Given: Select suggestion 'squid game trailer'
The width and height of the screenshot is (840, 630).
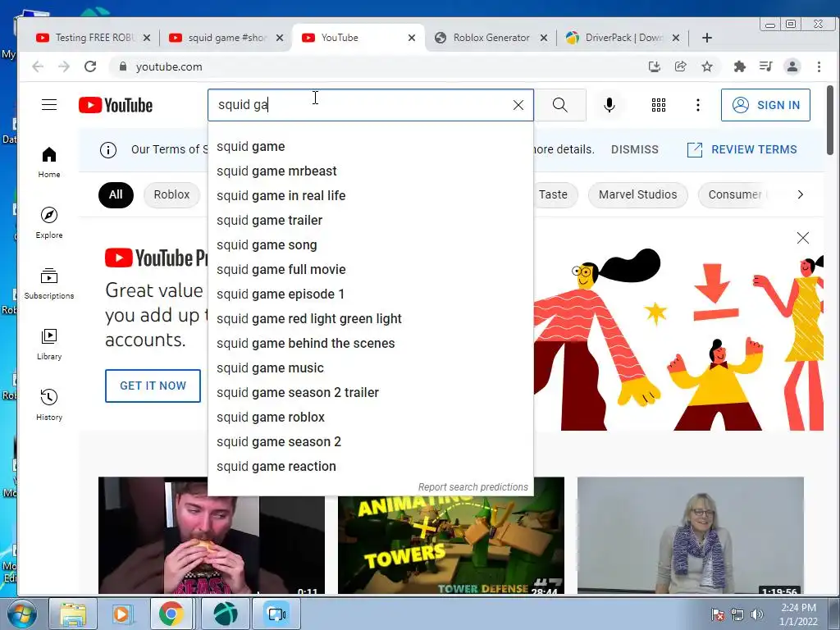Looking at the screenshot, I should pyautogui.click(x=371, y=220).
